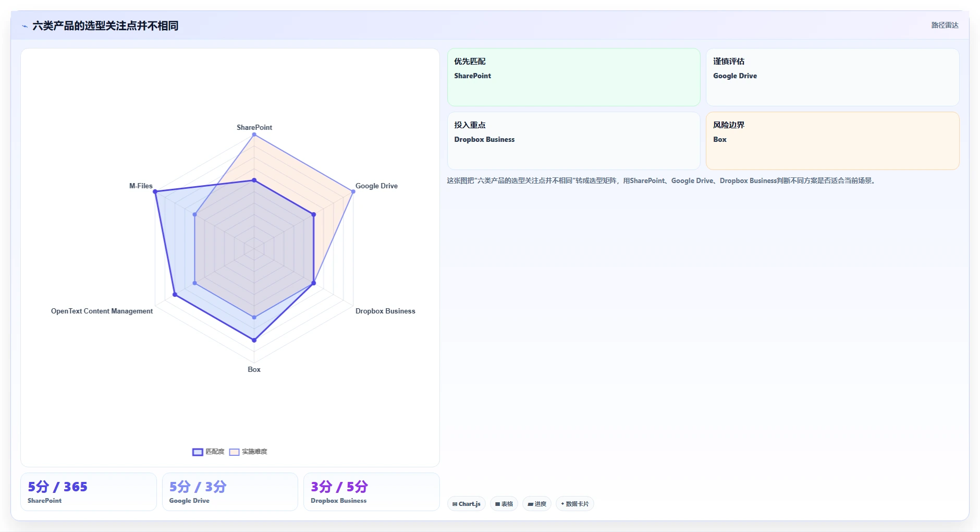Toggle the 匹配度 legend swatch
Screen dimensions: 980x532
[198, 452]
